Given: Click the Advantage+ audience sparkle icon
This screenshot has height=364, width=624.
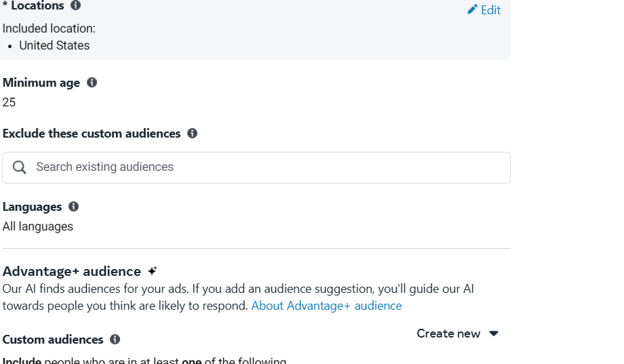Looking at the screenshot, I should (x=152, y=271).
